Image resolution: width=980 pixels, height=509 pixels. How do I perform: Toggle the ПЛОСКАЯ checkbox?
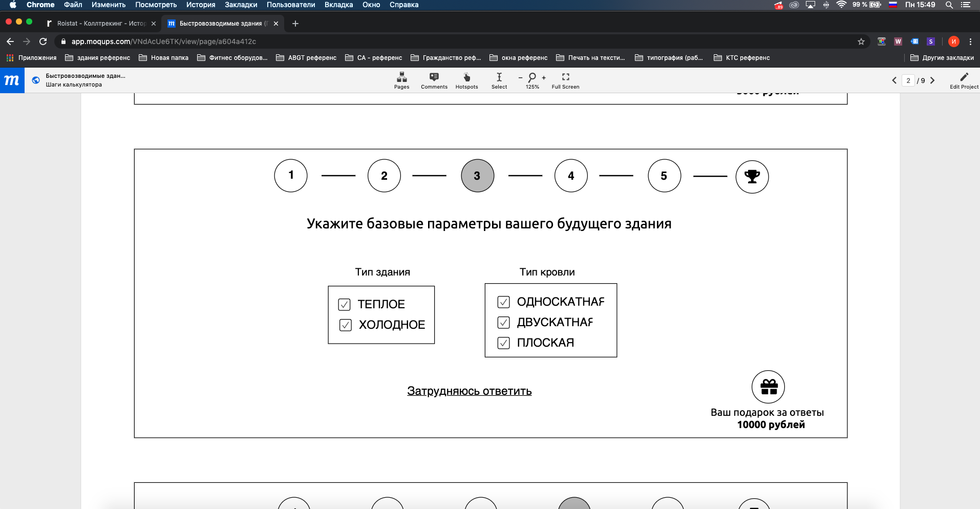click(x=503, y=343)
